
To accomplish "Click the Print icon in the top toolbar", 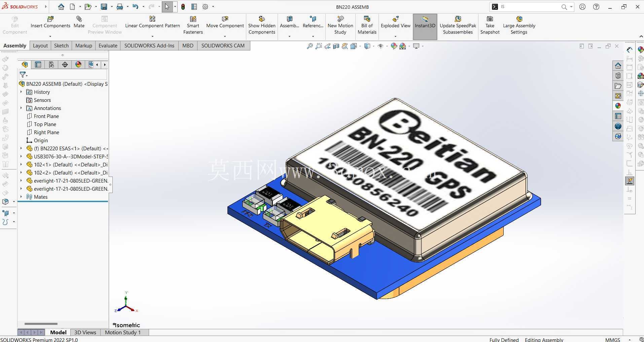I will pos(119,7).
